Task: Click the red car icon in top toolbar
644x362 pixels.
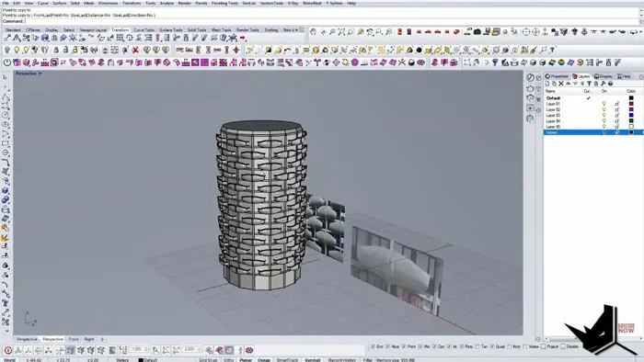Action: point(428,31)
